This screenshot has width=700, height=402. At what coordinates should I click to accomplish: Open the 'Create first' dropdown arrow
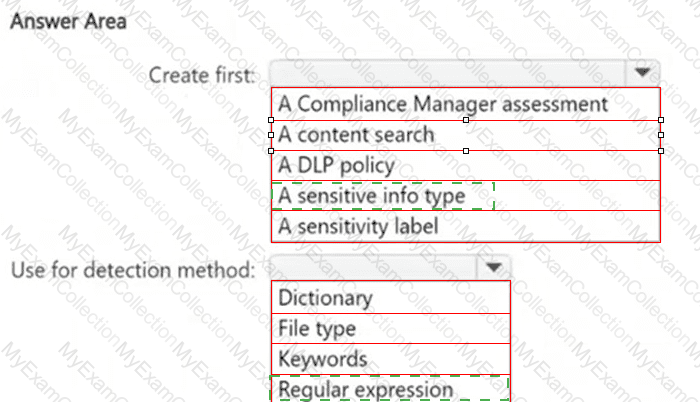(641, 73)
